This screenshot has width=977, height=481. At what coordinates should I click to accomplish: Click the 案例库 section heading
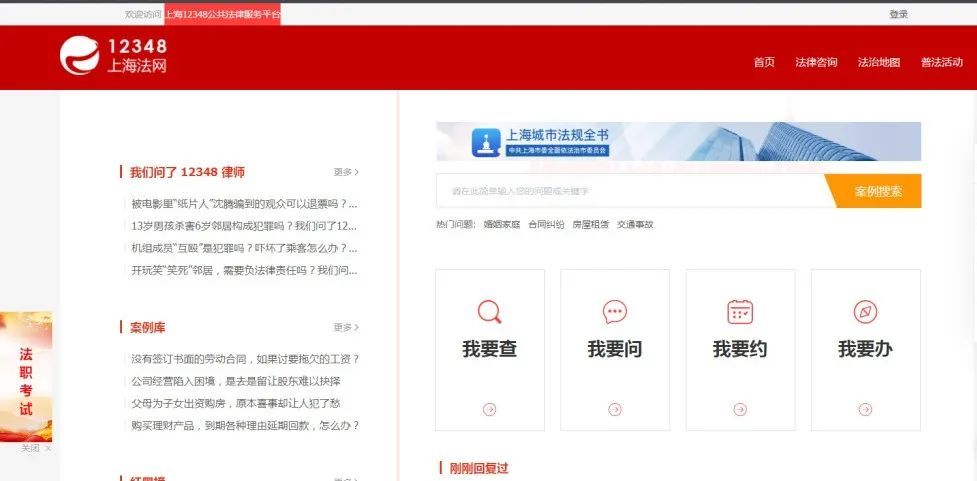click(148, 328)
